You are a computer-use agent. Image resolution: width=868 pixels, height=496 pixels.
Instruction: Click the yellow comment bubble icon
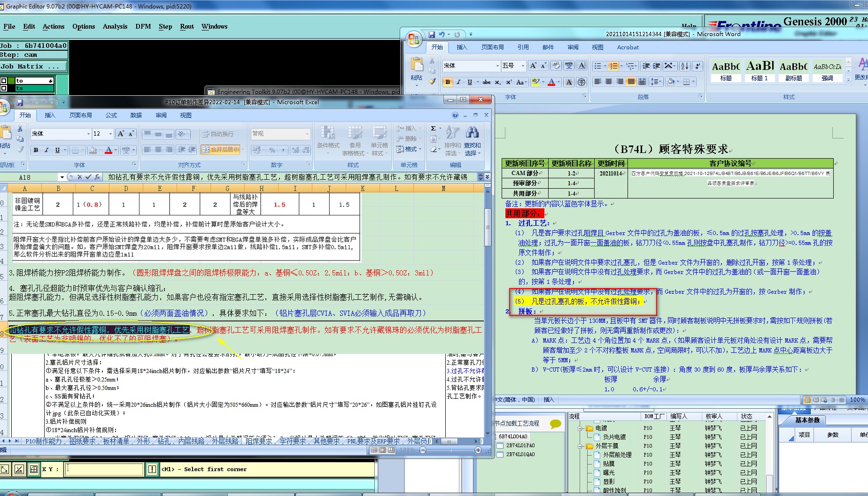coord(556,424)
